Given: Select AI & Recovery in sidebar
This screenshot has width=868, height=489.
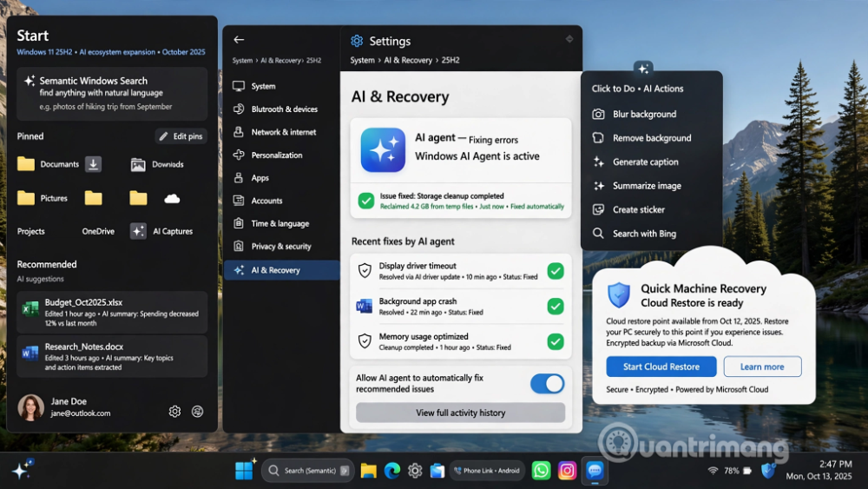Looking at the screenshot, I should pyautogui.click(x=281, y=270).
